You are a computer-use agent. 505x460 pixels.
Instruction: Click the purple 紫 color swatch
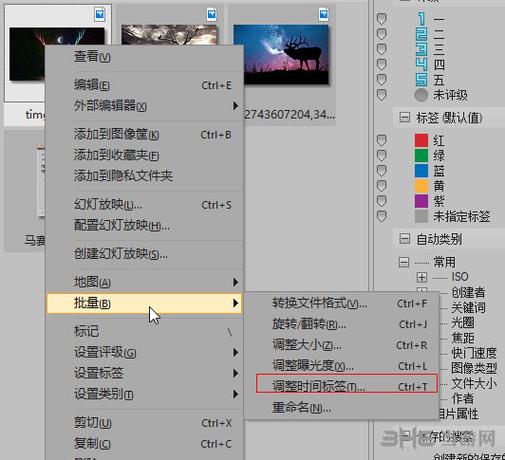(x=421, y=201)
